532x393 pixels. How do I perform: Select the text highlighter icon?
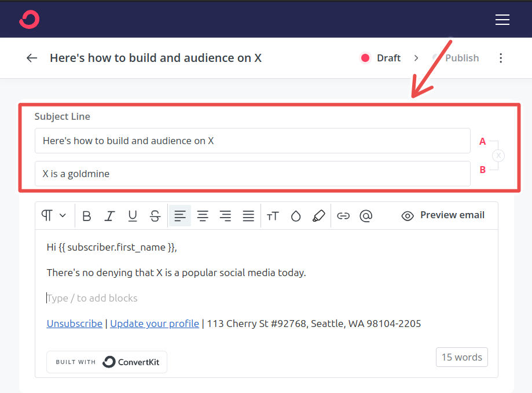[x=319, y=215]
